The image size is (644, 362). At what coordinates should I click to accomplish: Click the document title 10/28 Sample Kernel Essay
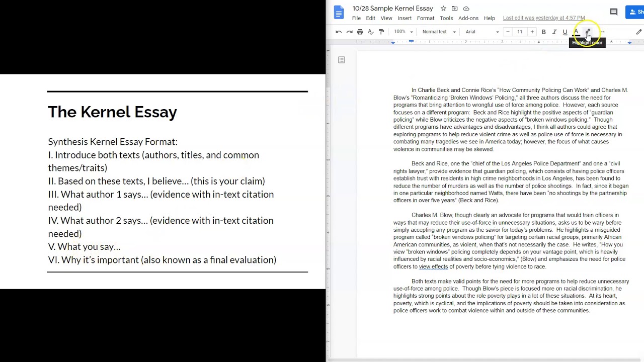point(392,9)
